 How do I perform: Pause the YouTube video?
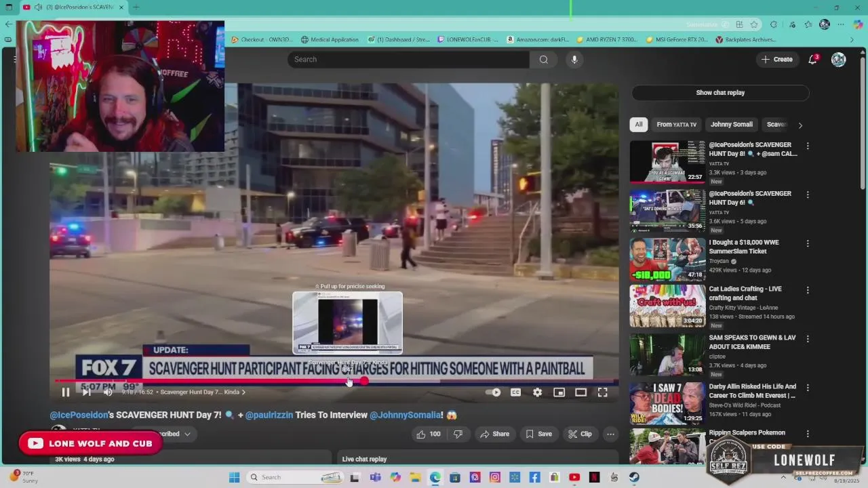(66, 392)
